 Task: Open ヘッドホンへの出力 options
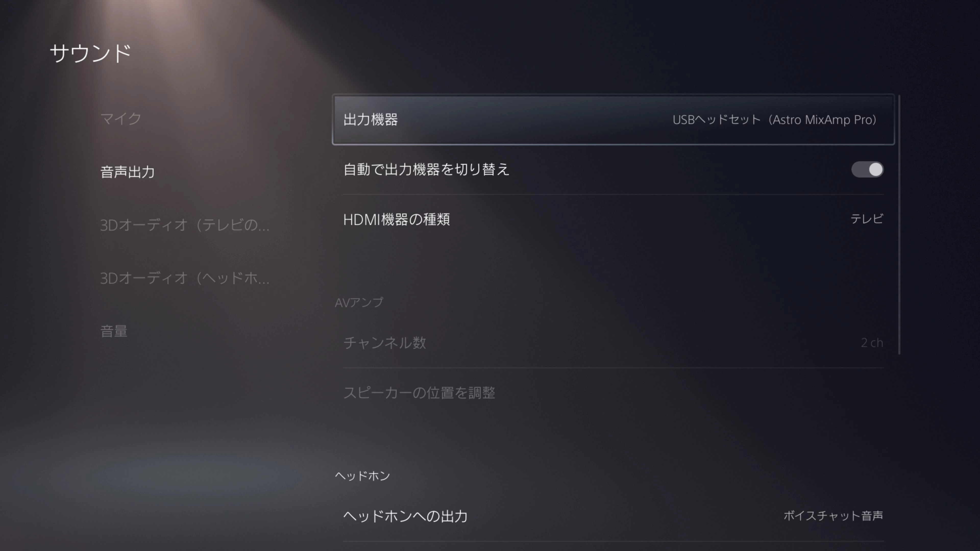tap(613, 516)
